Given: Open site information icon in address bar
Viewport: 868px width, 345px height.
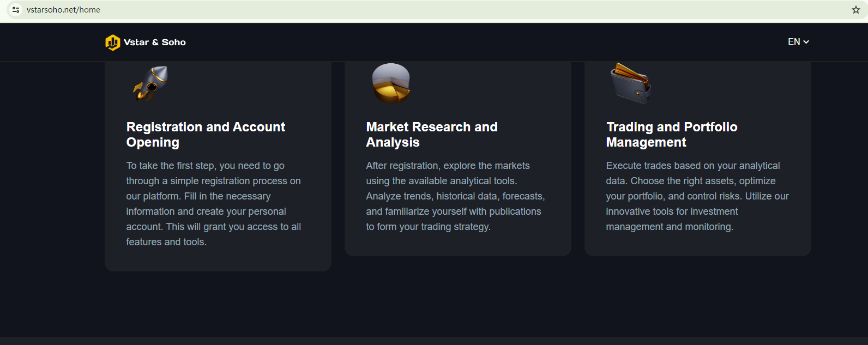Looking at the screenshot, I should 16,10.
